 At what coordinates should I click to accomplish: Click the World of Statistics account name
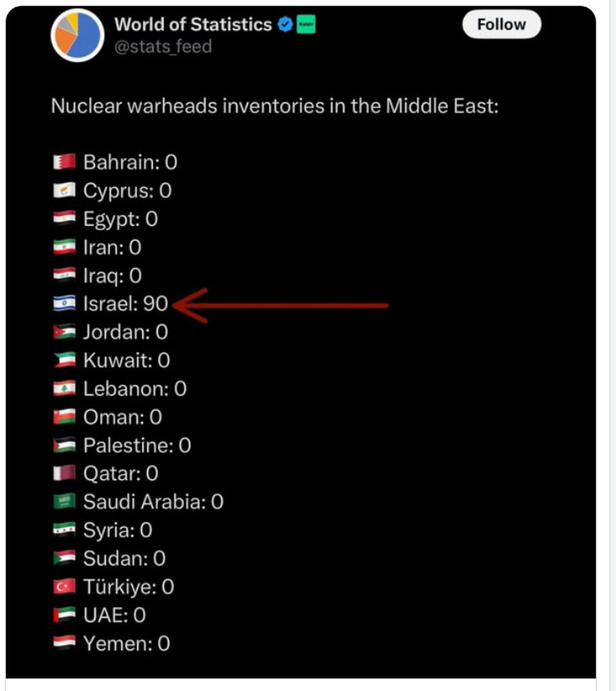coord(193,25)
